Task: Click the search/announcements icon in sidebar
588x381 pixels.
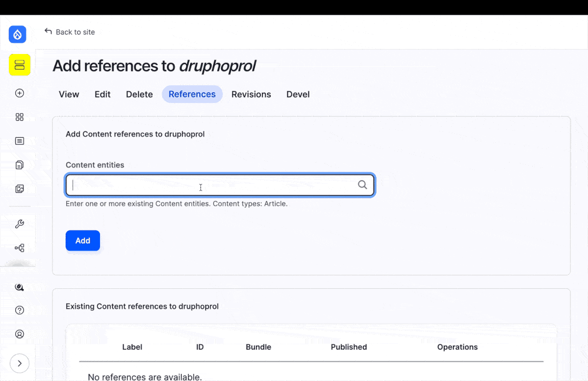Action: [x=20, y=287]
